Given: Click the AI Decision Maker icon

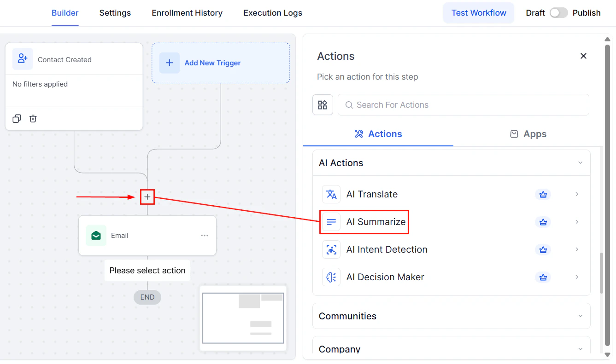Looking at the screenshot, I should click(331, 277).
